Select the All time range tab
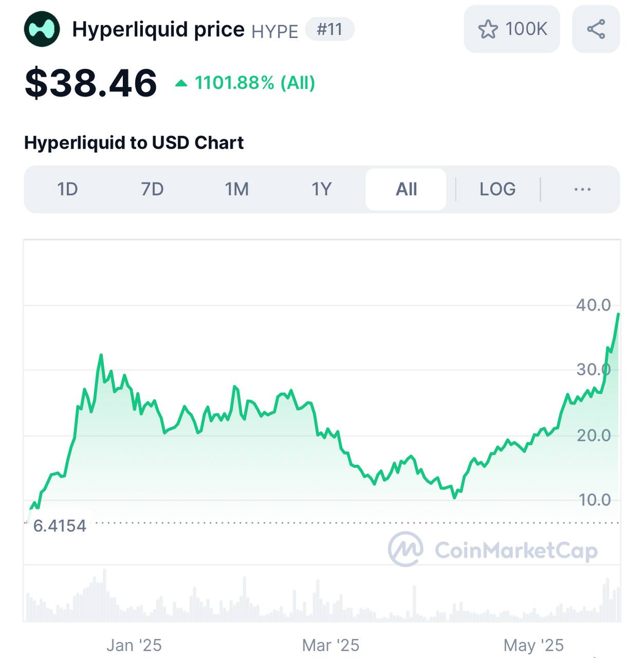Viewport: 644px width, 658px height. coord(406,189)
